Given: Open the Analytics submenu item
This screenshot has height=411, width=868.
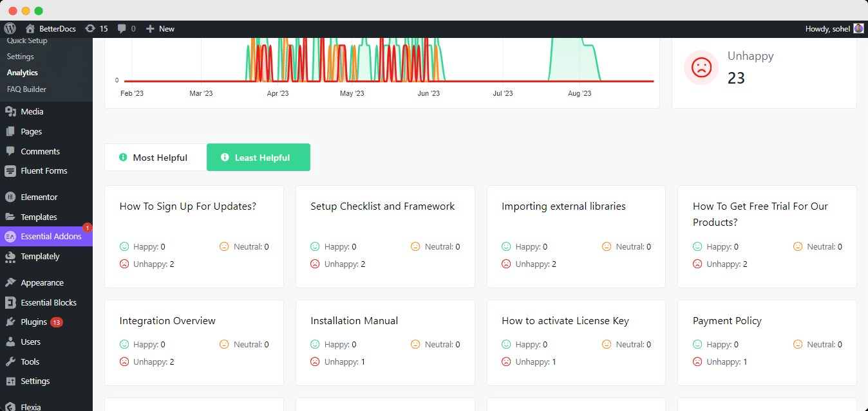Looking at the screenshot, I should (23, 73).
